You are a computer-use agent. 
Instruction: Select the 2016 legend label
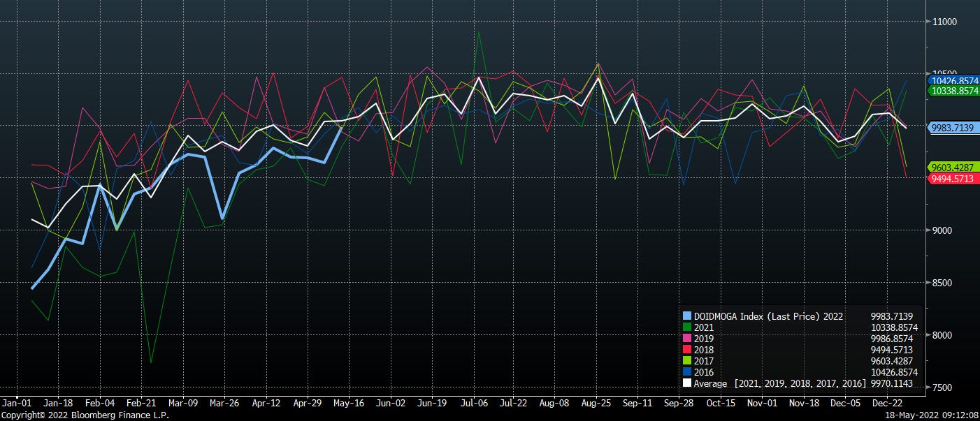click(704, 372)
